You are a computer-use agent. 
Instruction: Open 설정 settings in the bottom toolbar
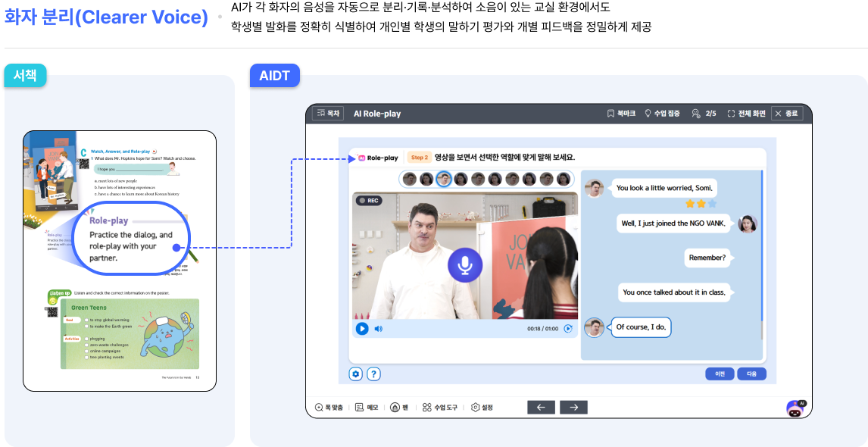pyautogui.click(x=482, y=407)
